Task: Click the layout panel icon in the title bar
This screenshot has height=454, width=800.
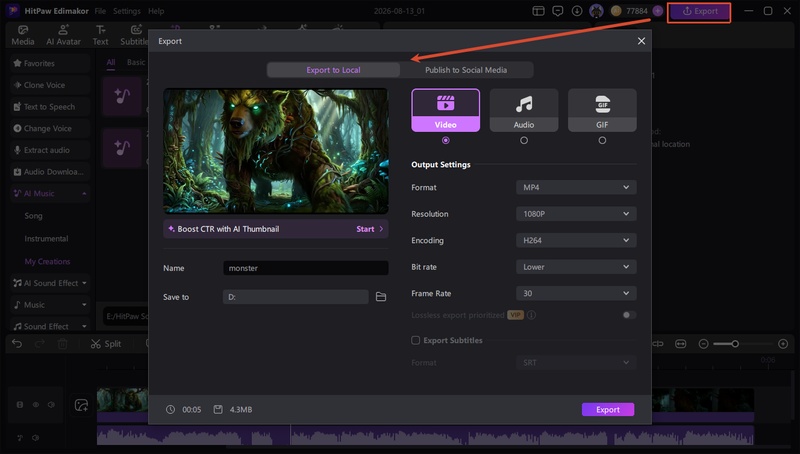Action: click(x=538, y=11)
